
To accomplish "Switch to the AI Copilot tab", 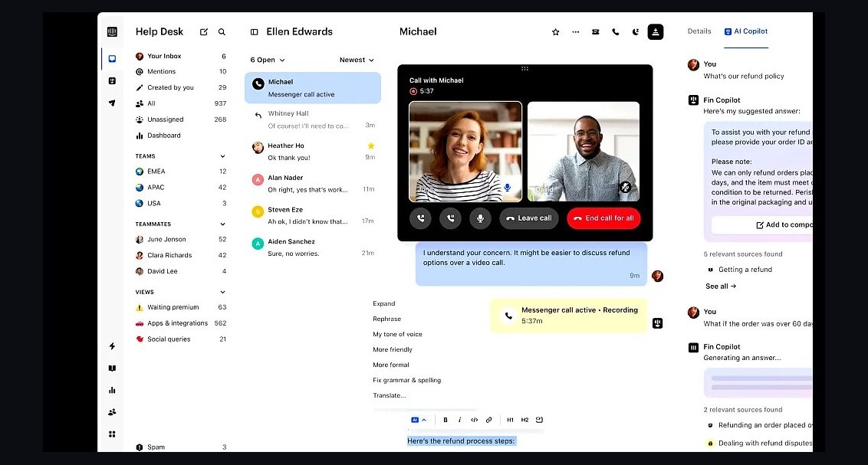I will click(745, 31).
